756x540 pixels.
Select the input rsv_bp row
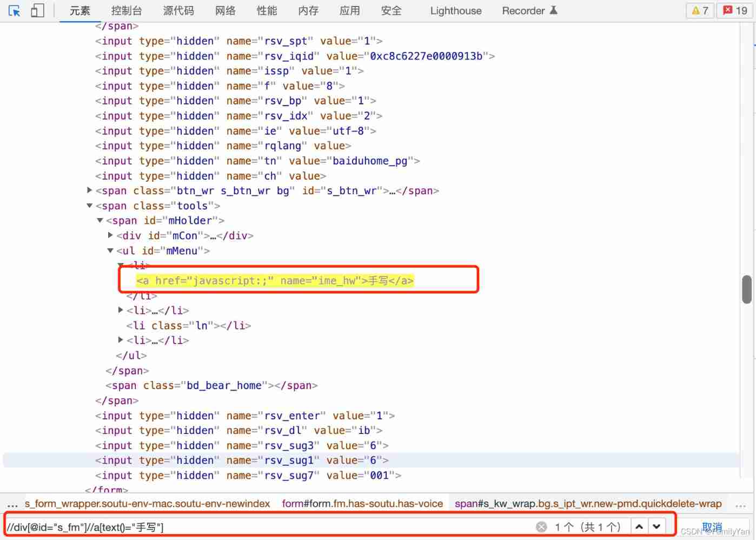(x=235, y=101)
